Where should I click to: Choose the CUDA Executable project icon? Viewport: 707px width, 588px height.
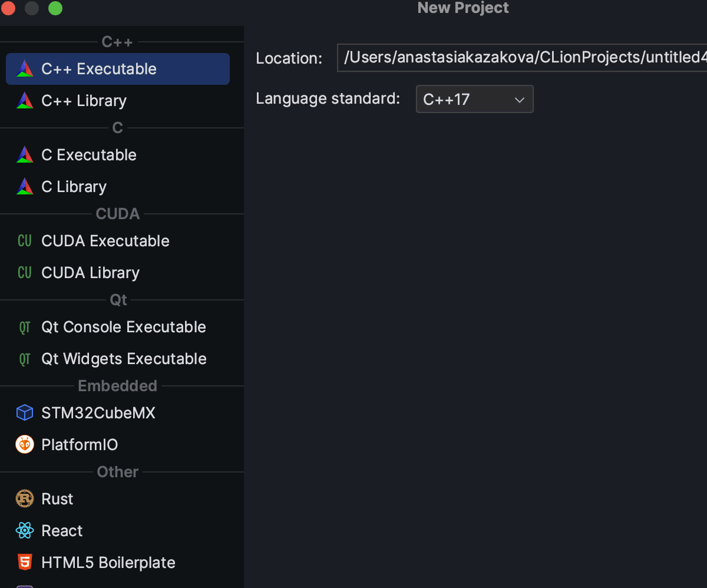[x=24, y=240]
